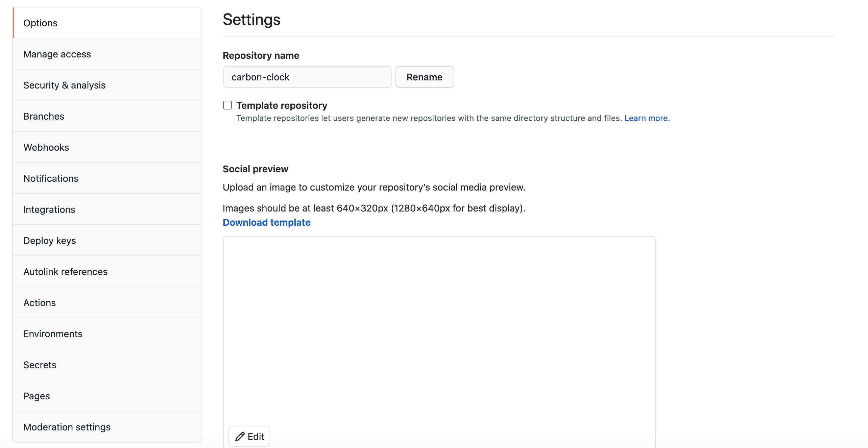Click the Rename button
The width and height of the screenshot is (868, 448).
tap(425, 77)
